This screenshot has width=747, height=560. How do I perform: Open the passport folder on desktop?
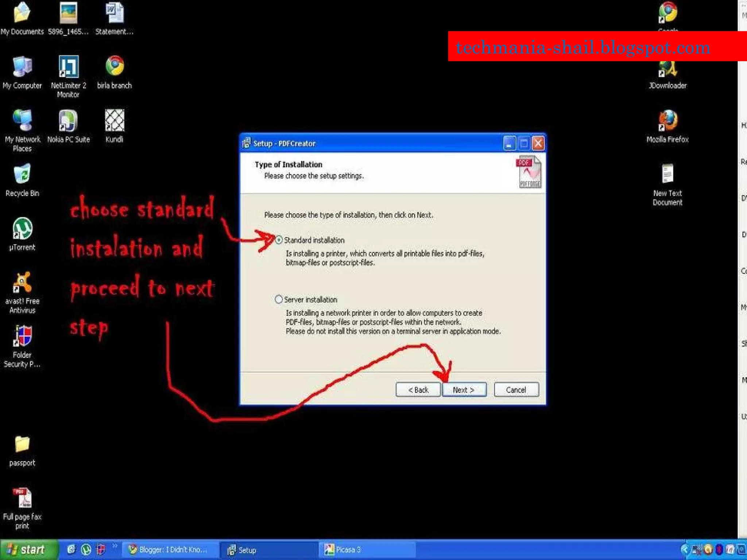click(22, 445)
